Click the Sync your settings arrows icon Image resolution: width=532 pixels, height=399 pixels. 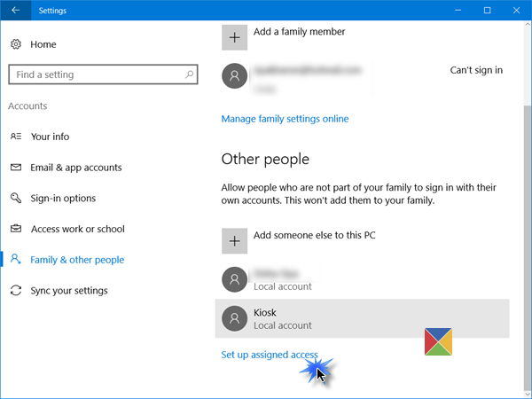[16, 291]
